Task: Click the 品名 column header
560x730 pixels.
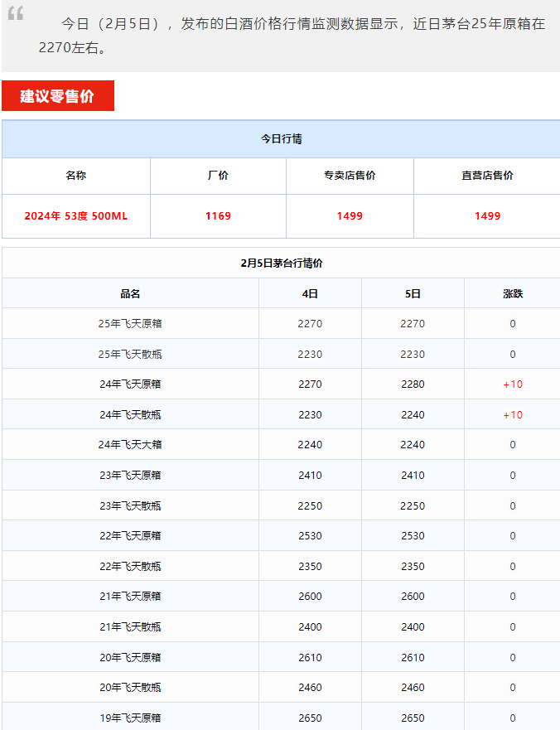Action: click(130, 294)
